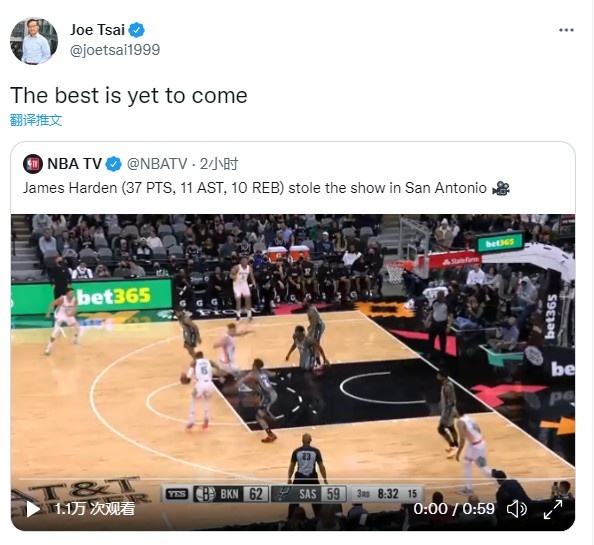Open the @NBATV handle
Screen dimensions: 594x545
click(157, 164)
